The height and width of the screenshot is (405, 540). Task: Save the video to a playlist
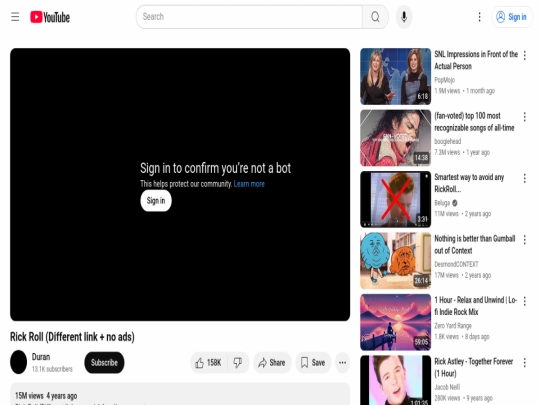tap(313, 362)
